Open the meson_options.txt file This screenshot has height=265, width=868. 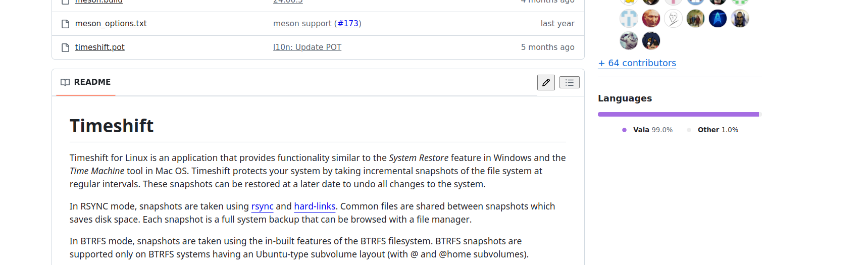point(111,24)
